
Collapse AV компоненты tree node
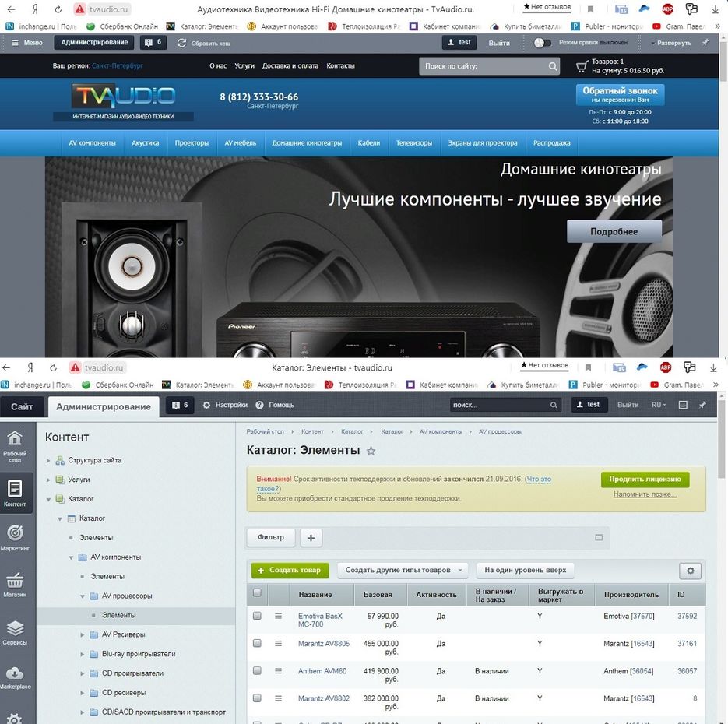[x=71, y=557]
